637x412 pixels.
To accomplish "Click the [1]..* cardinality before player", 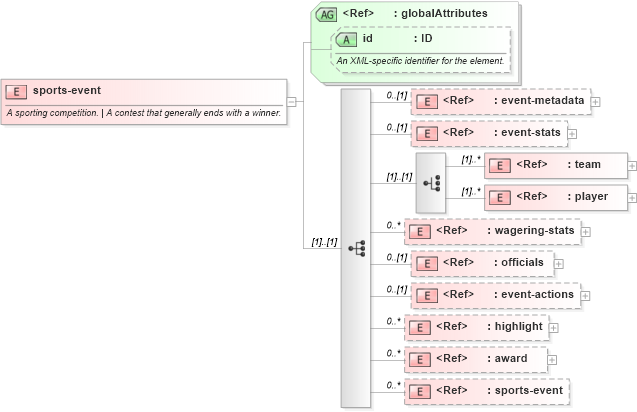I will tap(471, 191).
